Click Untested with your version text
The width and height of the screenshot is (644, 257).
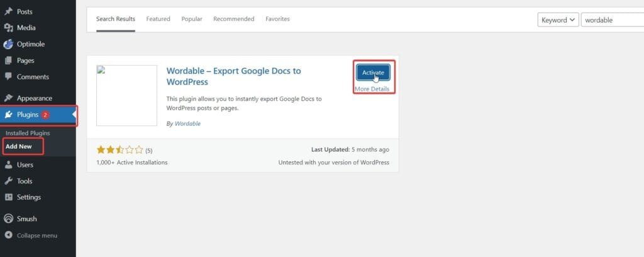tap(333, 163)
